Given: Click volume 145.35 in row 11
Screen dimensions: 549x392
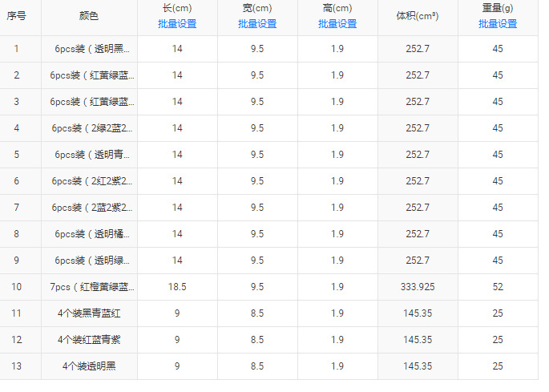Looking at the screenshot, I should (418, 313).
